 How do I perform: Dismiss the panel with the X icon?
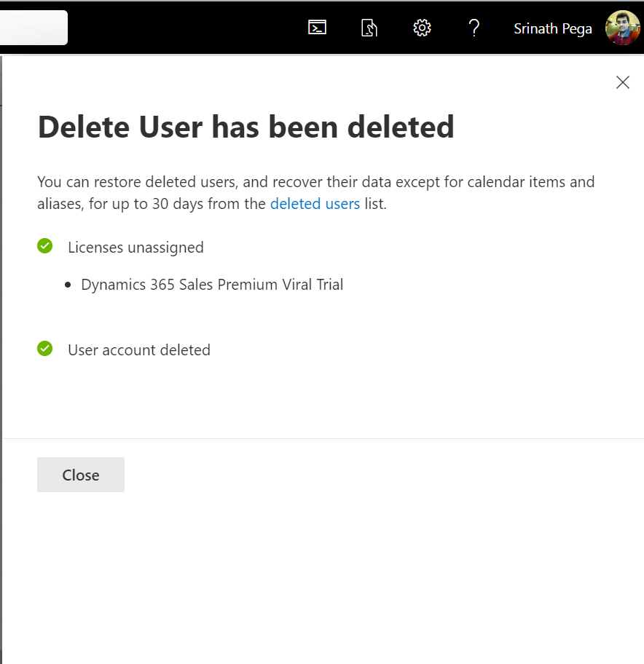pyautogui.click(x=622, y=82)
